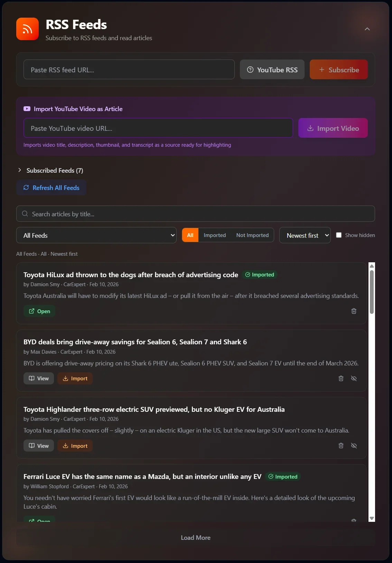
Task: Click the refresh icon on Refresh All Feeds
Action: pos(26,188)
